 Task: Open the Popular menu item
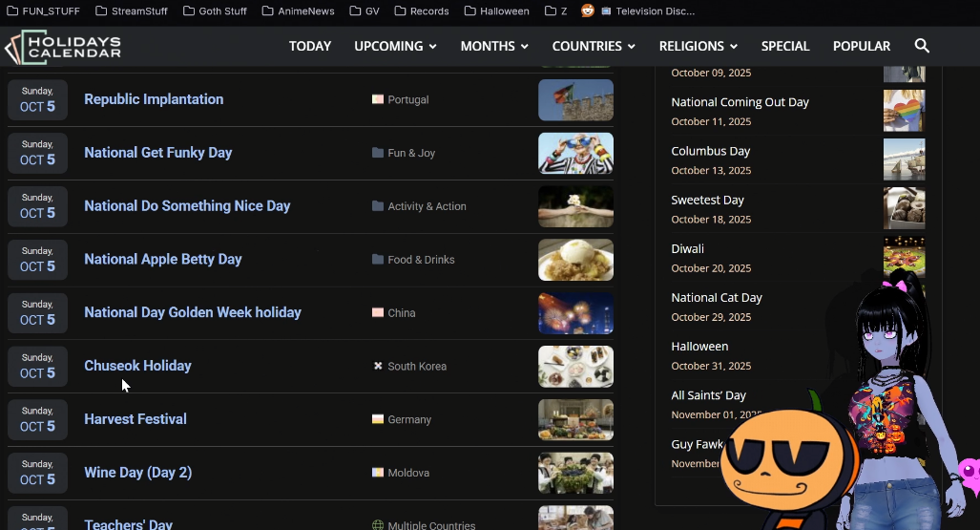pos(861,46)
